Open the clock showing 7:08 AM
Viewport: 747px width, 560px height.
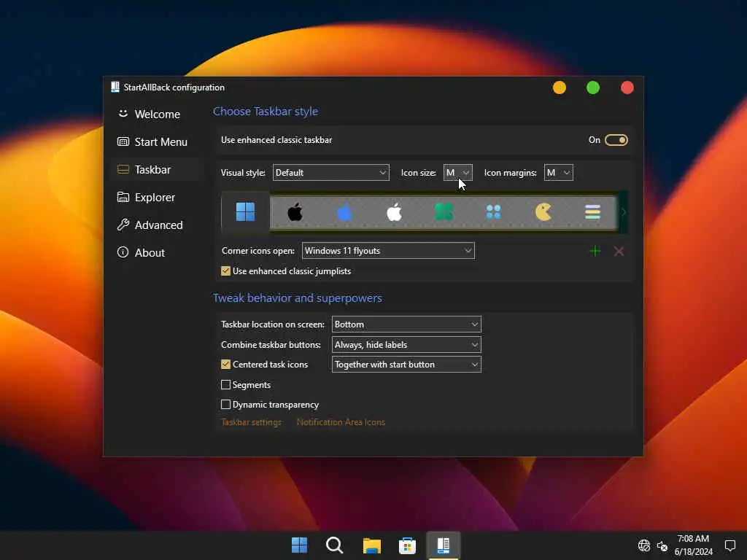coord(694,539)
